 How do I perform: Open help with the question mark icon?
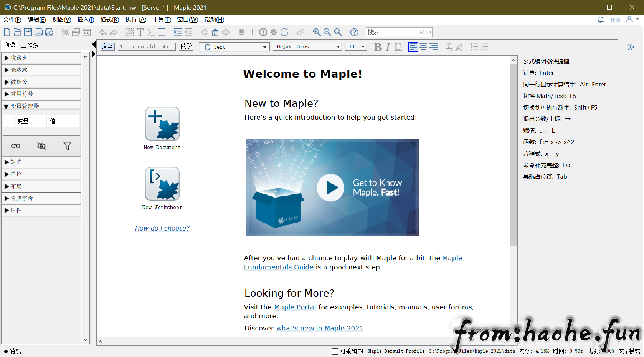tap(354, 32)
